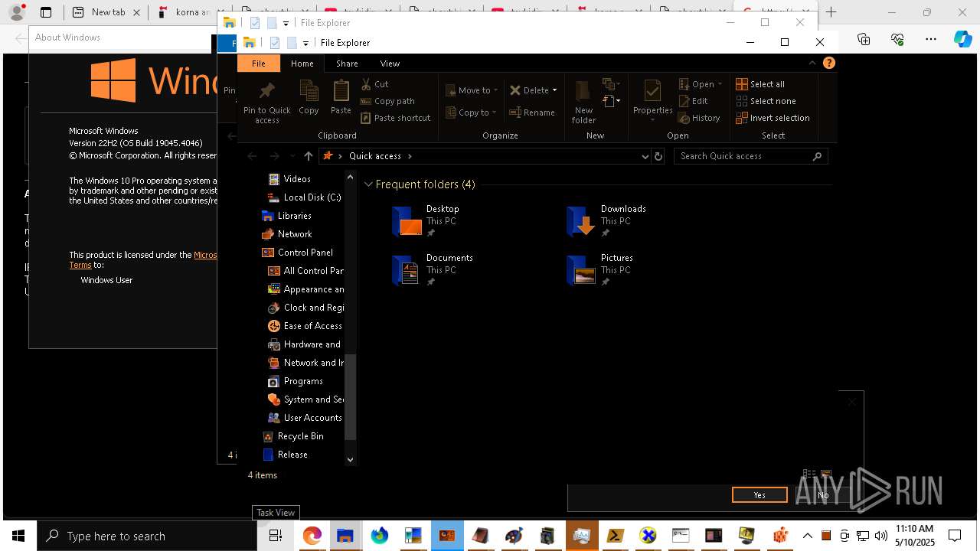Viewport: 980px width, 551px height.
Task: Open the Documents folder
Action: 433,270
